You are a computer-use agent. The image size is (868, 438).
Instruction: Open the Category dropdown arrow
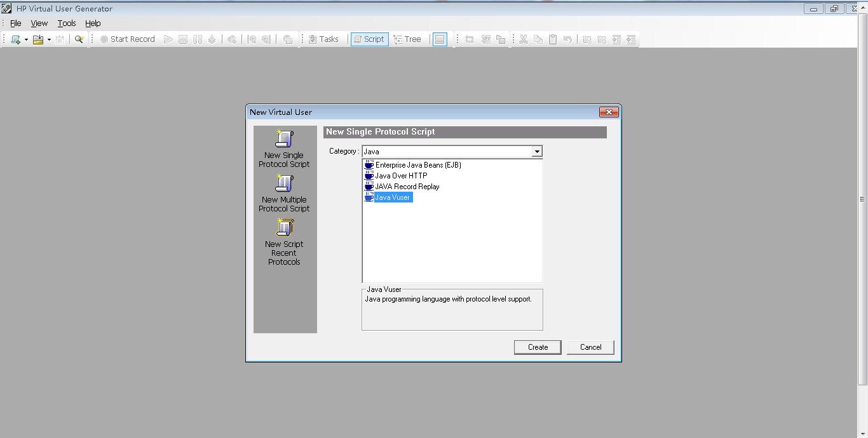537,152
